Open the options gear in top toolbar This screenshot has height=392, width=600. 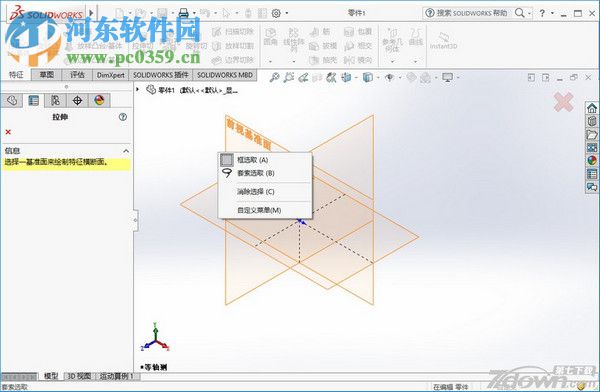[x=276, y=13]
